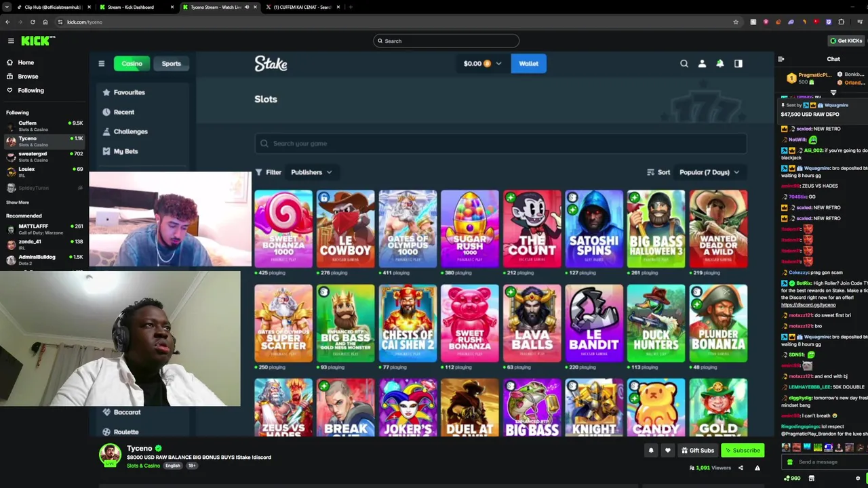Focus the Kick search field
Viewport: 868px width, 488px height.
(x=446, y=41)
